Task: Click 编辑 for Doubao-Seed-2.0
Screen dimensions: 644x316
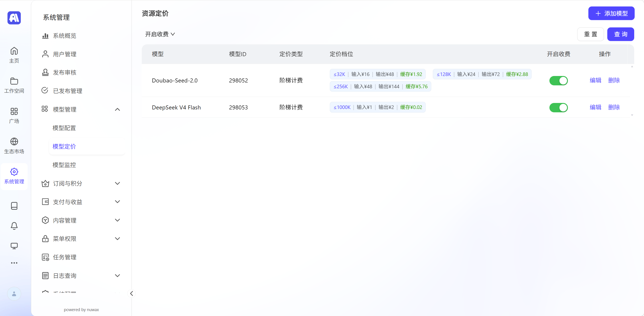Action: click(x=595, y=80)
